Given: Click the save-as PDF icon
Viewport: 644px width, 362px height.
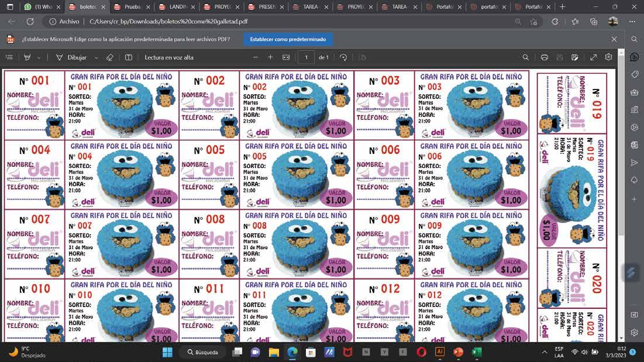Looking at the screenshot, I should pyautogui.click(x=574, y=57).
